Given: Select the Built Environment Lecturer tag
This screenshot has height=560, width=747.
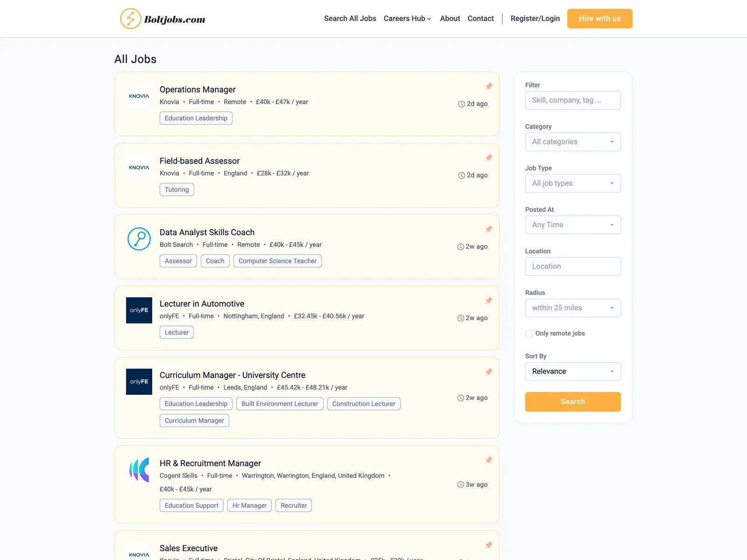Looking at the screenshot, I should coord(280,404).
